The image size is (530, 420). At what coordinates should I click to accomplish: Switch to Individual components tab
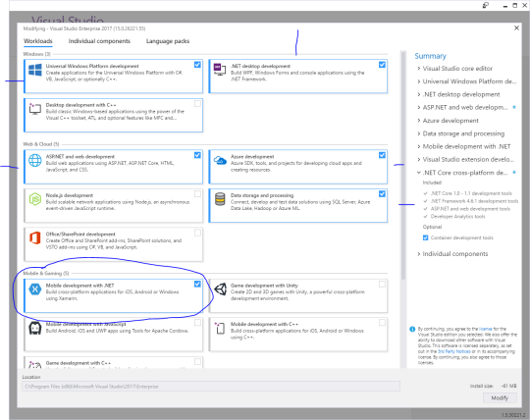[99, 41]
